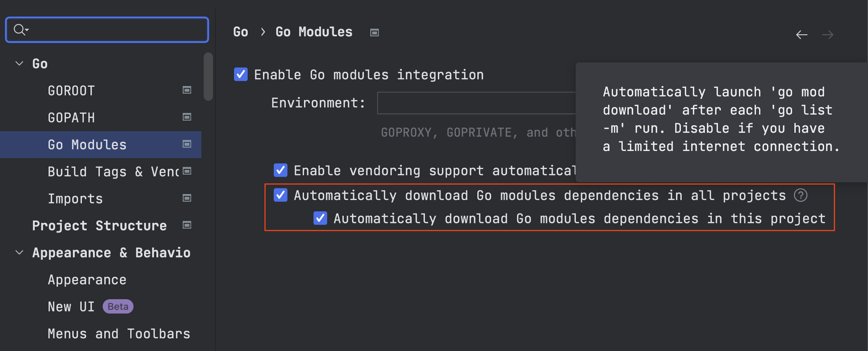Click the project-level icon beside GOPATH
Screen dimensions: 868x351
tap(187, 117)
